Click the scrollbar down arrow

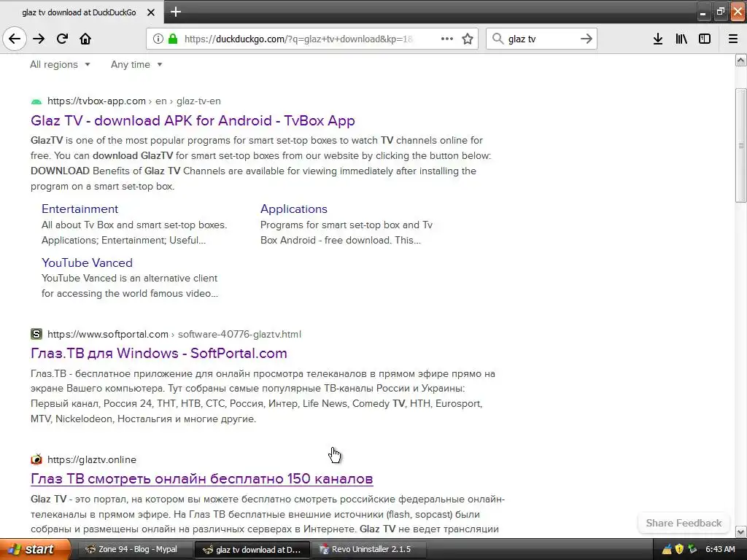click(x=741, y=532)
